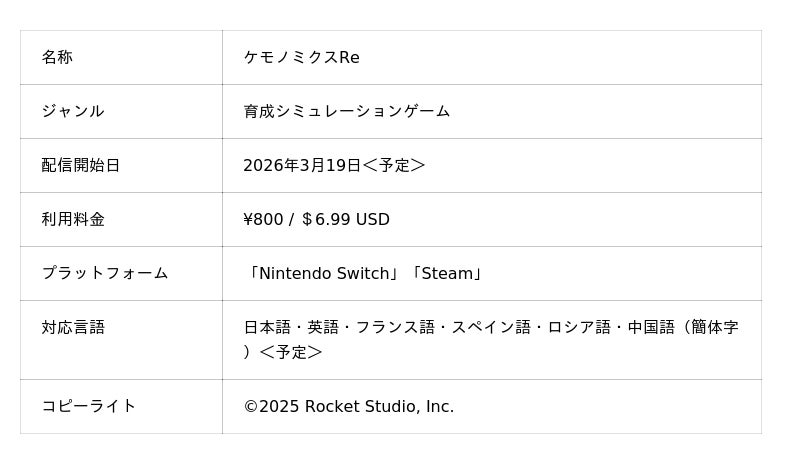Click the 対応言語 label

point(72,328)
